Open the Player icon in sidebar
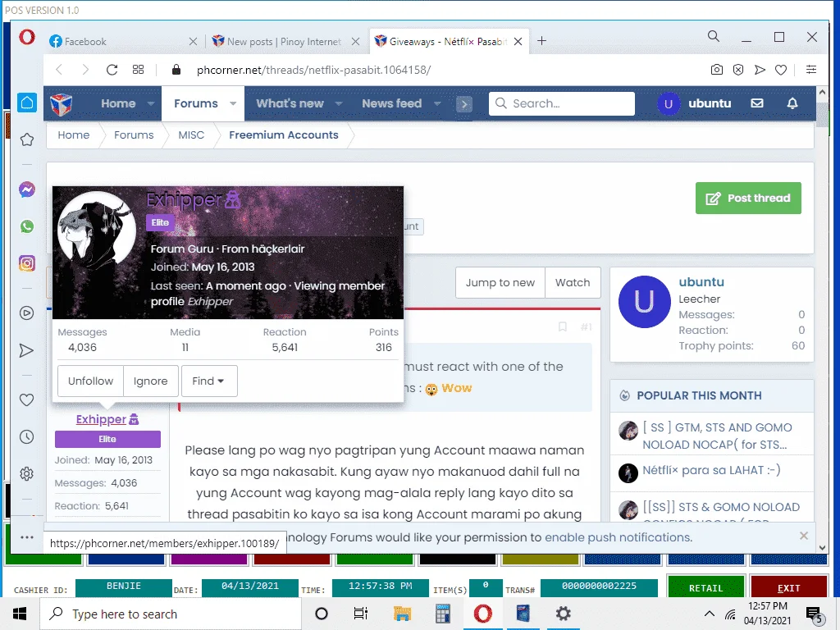840x630 pixels. [27, 313]
